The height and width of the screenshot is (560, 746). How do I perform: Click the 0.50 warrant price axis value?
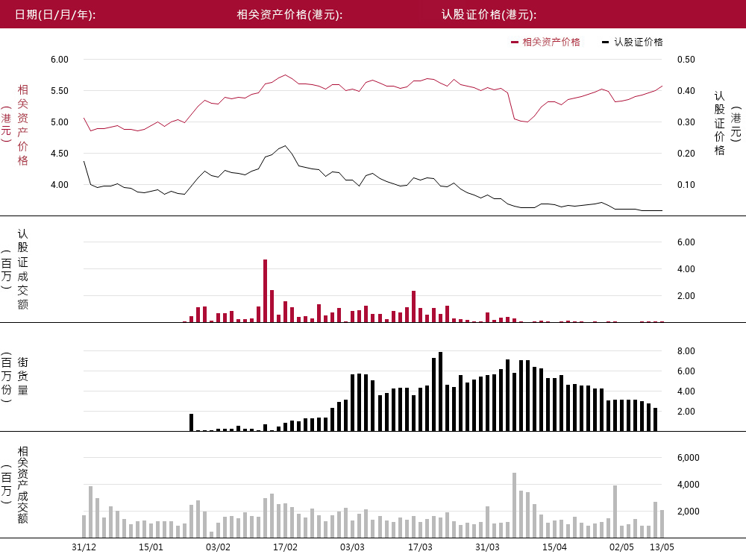pyautogui.click(x=686, y=60)
